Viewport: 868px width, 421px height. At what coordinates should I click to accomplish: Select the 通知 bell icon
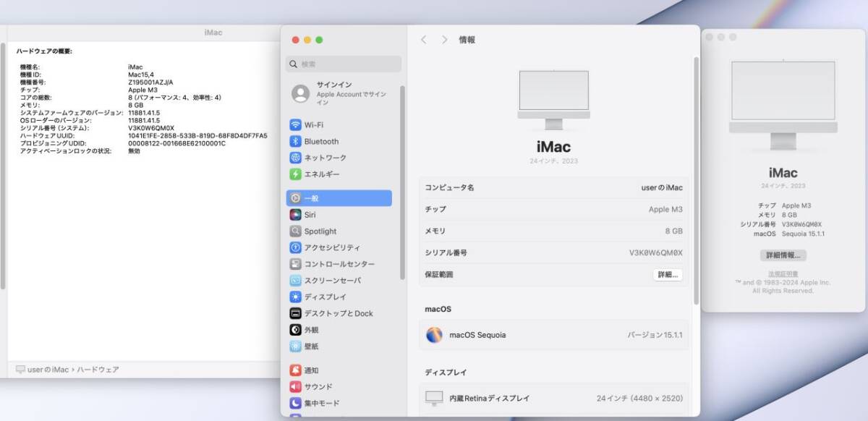coord(295,370)
